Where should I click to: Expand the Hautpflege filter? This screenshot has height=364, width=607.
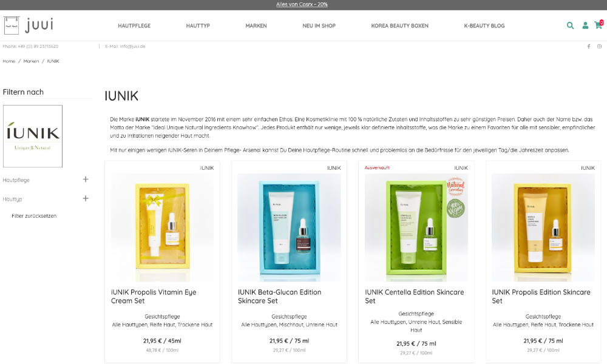pyautogui.click(x=86, y=179)
